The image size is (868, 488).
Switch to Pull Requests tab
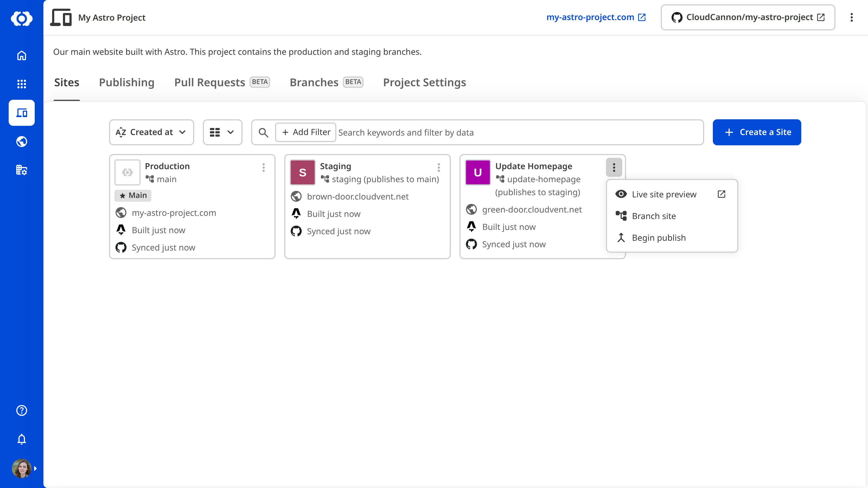click(222, 82)
